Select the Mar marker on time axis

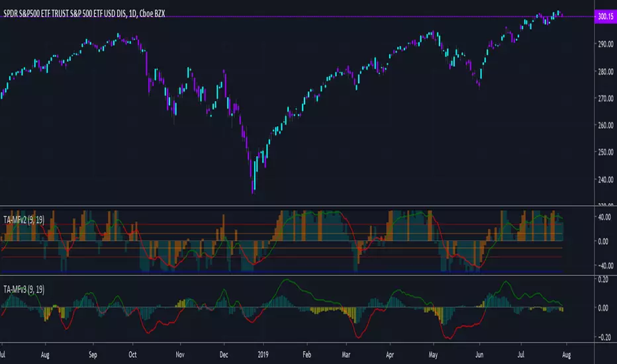pyautogui.click(x=348, y=354)
